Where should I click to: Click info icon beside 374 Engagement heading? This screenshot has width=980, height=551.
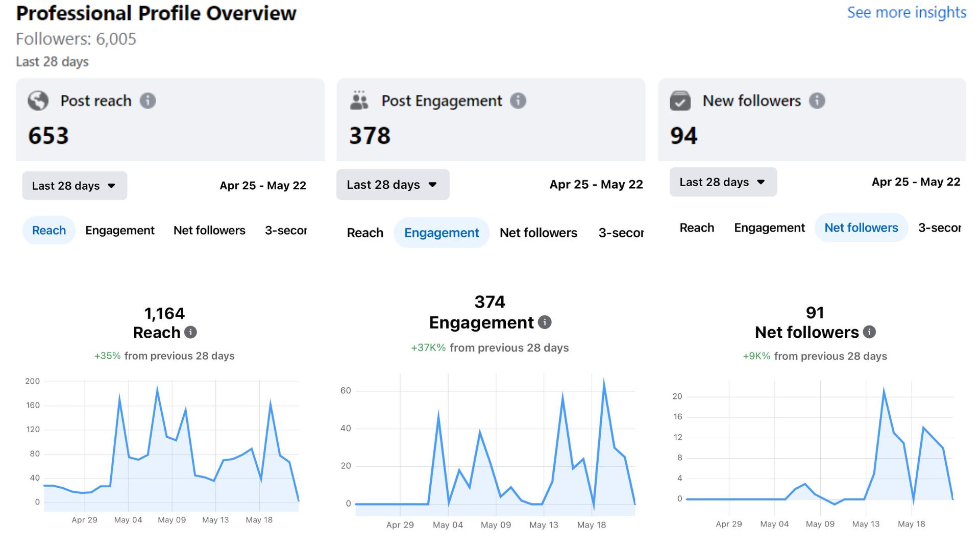coord(545,322)
